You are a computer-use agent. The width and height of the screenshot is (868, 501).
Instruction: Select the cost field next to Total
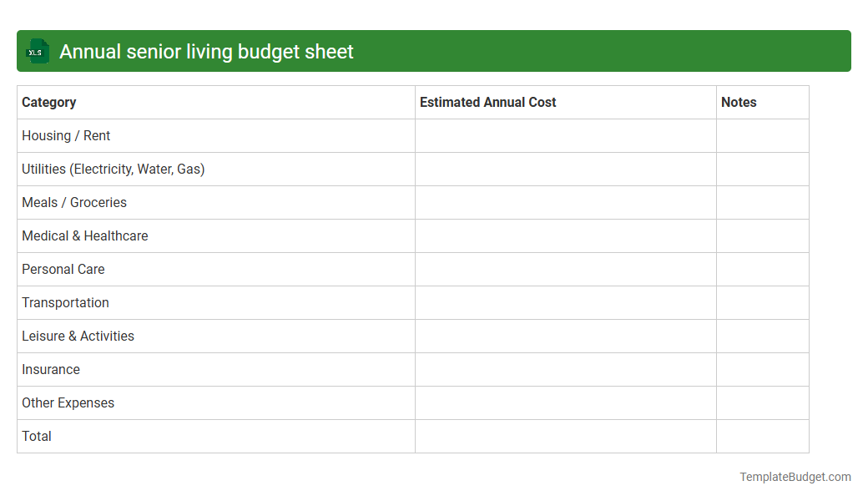click(564, 436)
